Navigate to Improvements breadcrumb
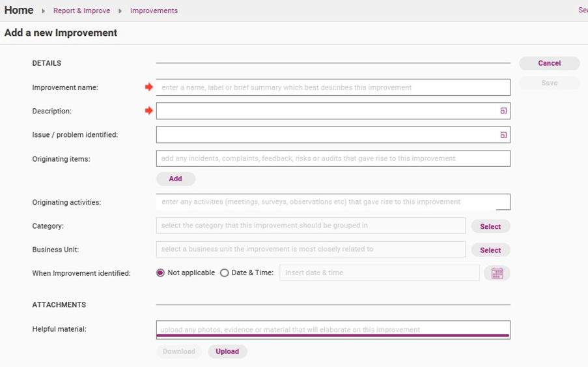This screenshot has width=588, height=367. point(154,11)
